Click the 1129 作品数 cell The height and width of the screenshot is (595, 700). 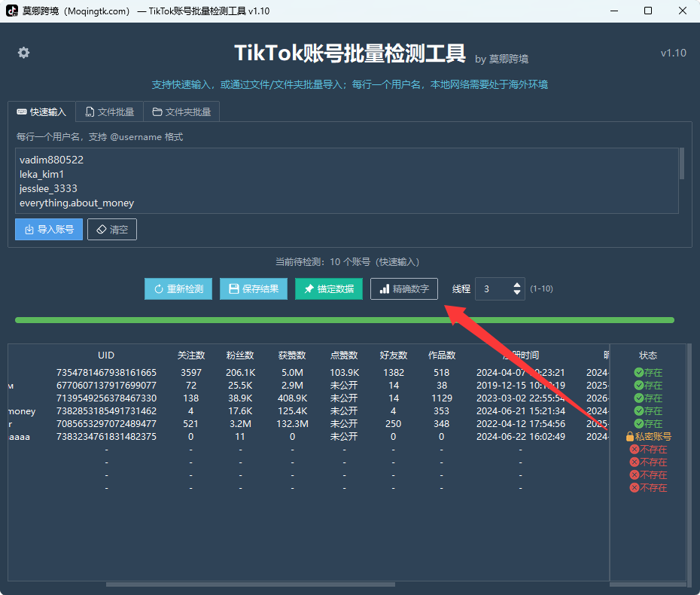coord(442,398)
